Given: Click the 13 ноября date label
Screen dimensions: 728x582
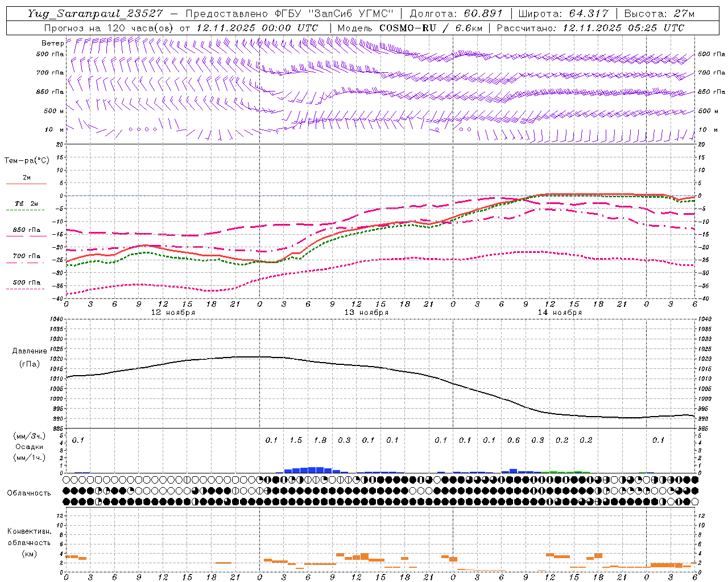Looking at the screenshot, I should click(366, 313).
